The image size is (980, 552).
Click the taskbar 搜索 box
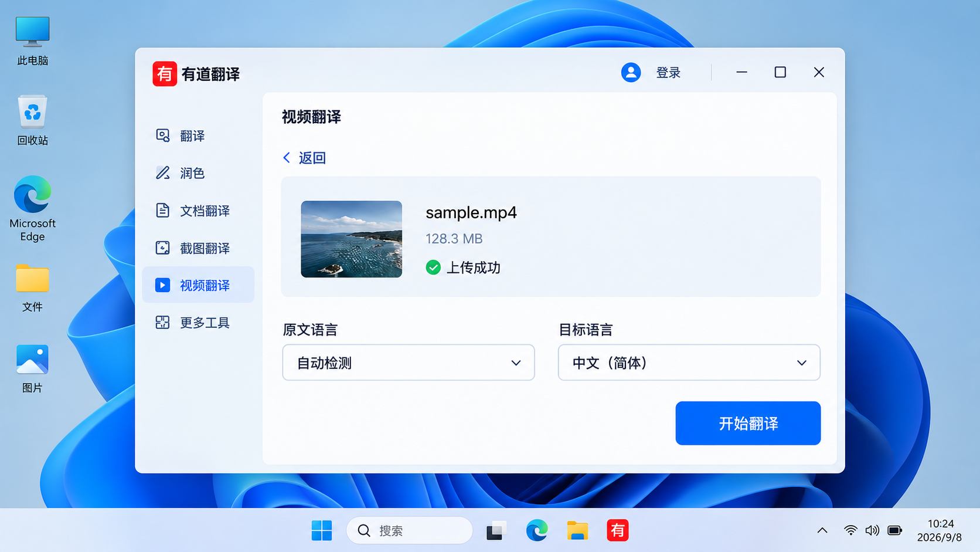(409, 530)
